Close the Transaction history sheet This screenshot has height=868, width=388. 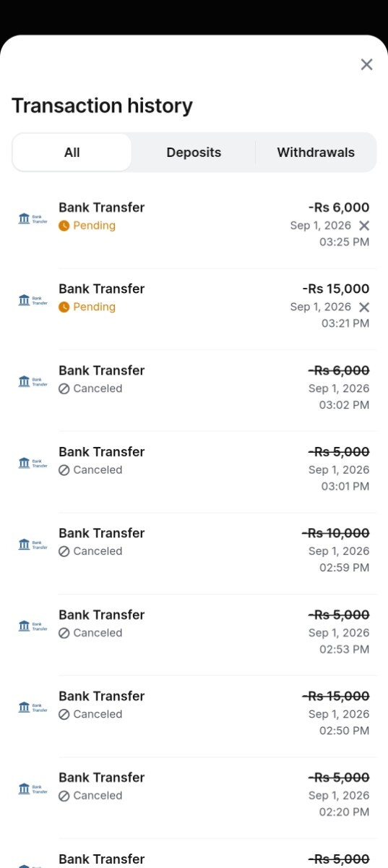[366, 64]
